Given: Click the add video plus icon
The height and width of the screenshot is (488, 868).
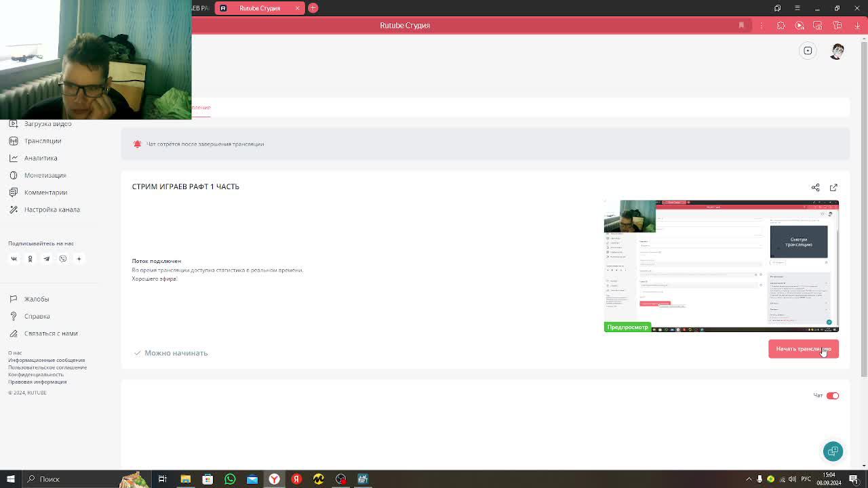Looking at the screenshot, I should point(808,51).
